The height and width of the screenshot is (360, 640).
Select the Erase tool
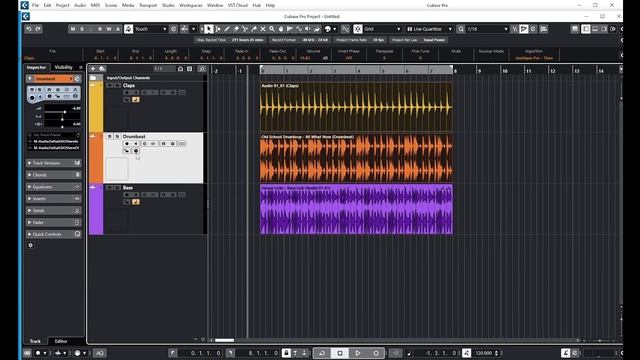pyautogui.click(x=236, y=29)
